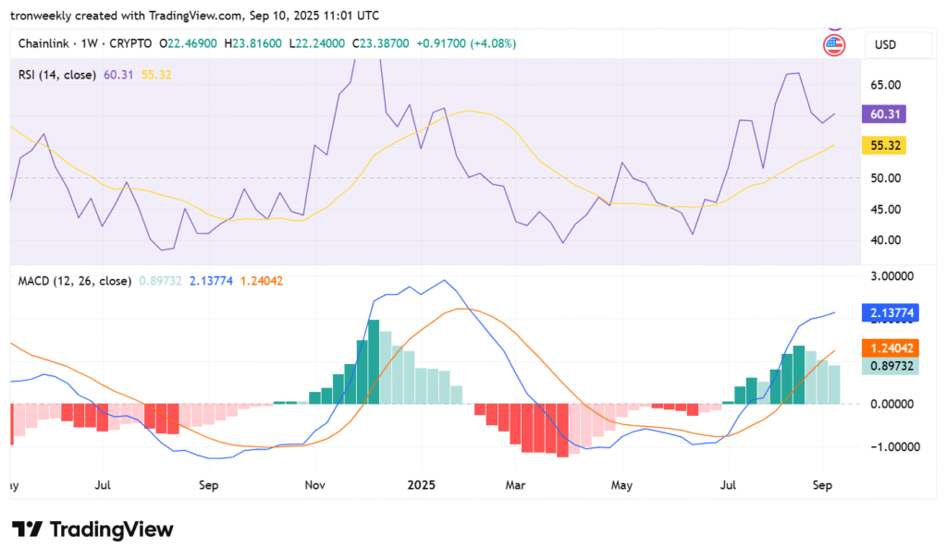The height and width of the screenshot is (560, 947).
Task: Open the USD currency selector
Action: pyautogui.click(x=898, y=44)
